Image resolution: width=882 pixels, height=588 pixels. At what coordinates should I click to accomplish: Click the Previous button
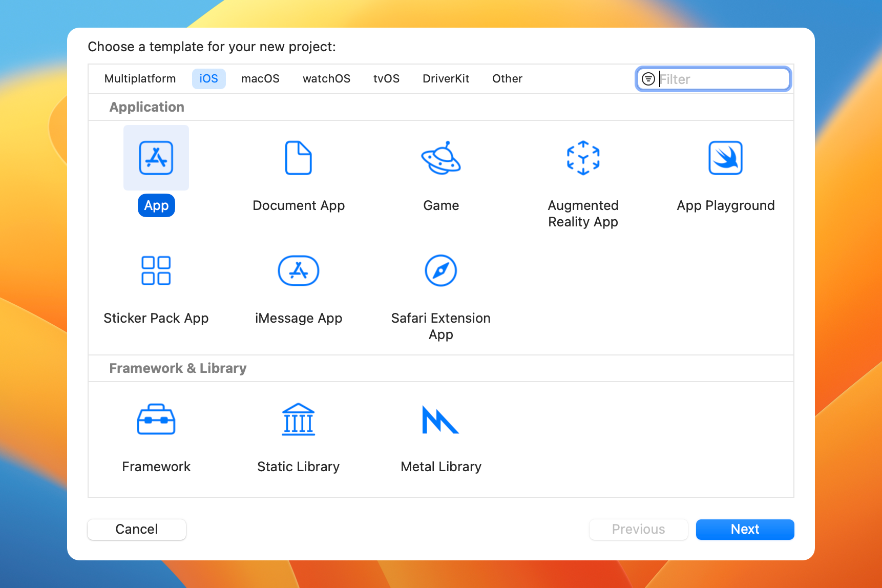pyautogui.click(x=639, y=529)
